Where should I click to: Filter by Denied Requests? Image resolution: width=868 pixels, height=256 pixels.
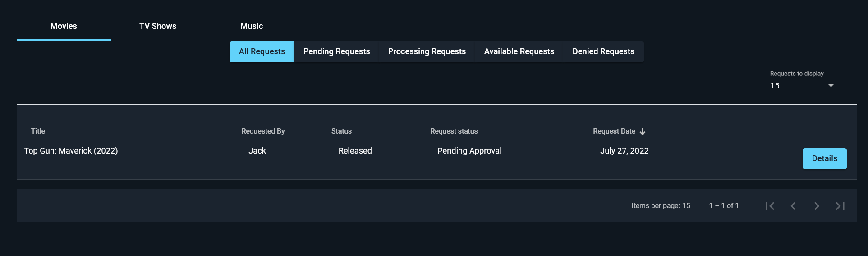tap(603, 51)
